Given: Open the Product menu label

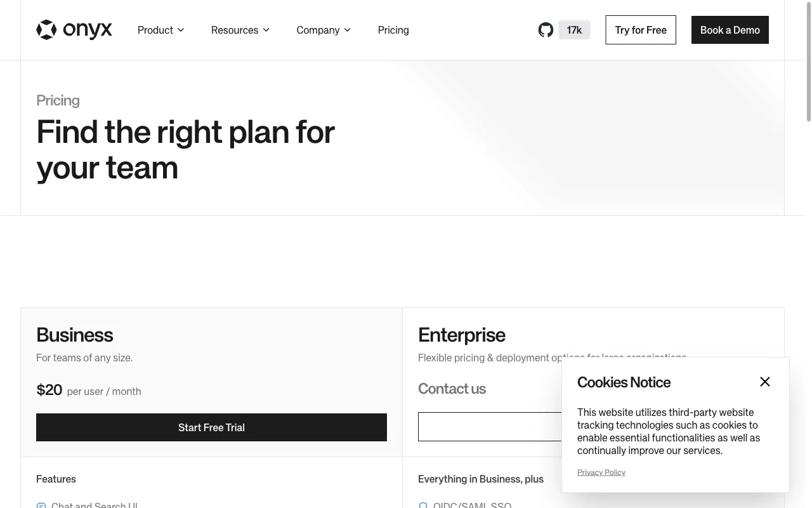Looking at the screenshot, I should tap(155, 30).
